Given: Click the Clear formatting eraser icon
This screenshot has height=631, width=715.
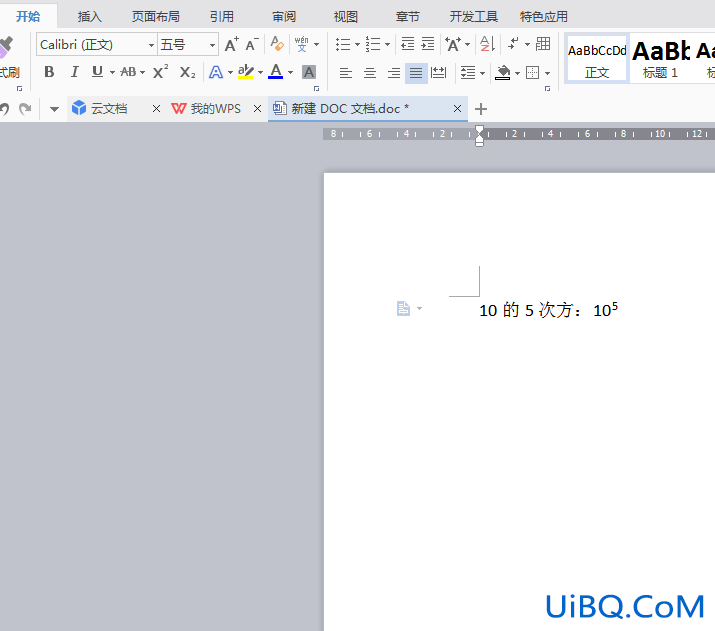Looking at the screenshot, I should [x=277, y=44].
